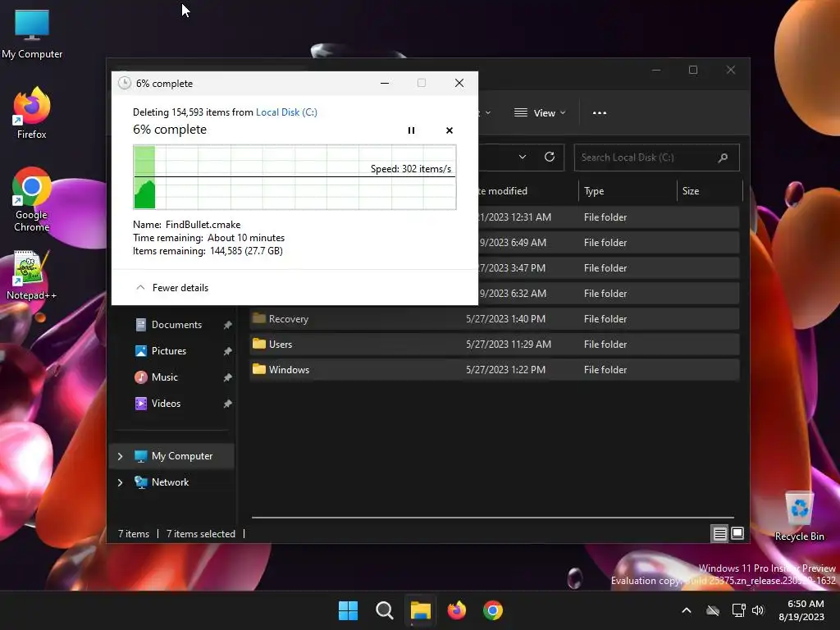Screen dimensions: 840x630
Task: Click the deletion speed progress graph
Action: coord(294,177)
